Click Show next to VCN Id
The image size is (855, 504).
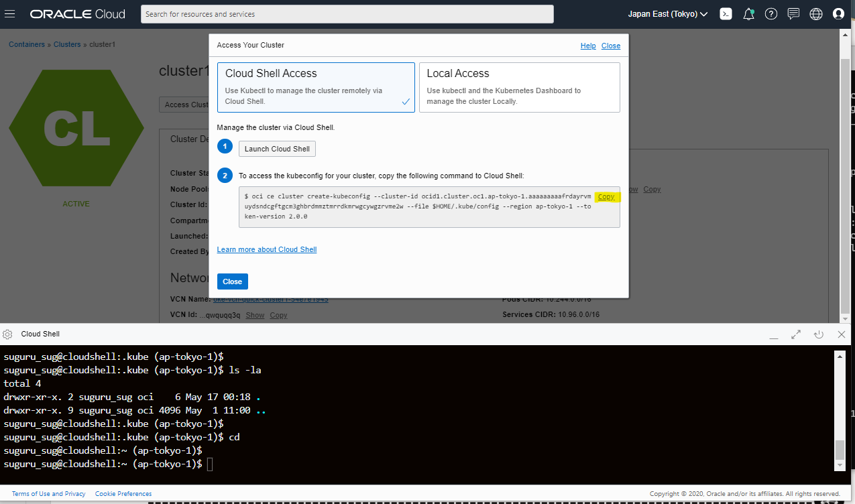pos(255,315)
